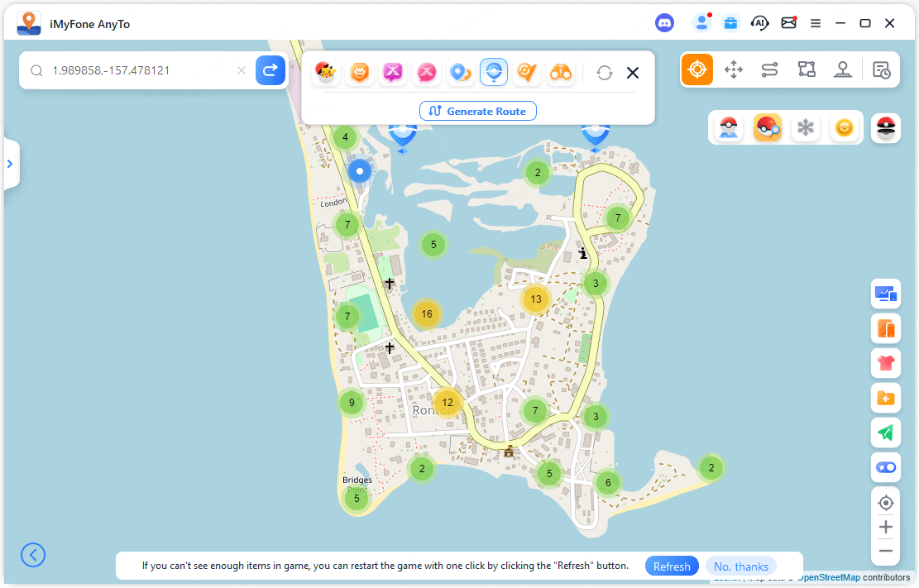Select the Multi-spot route mode
The width and height of the screenshot is (919, 588).
(x=807, y=69)
